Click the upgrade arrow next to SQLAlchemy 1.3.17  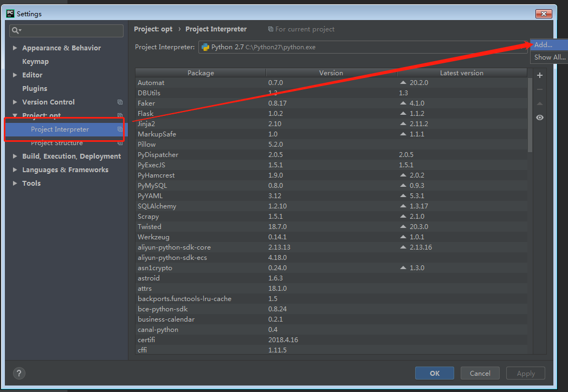tap(403, 206)
